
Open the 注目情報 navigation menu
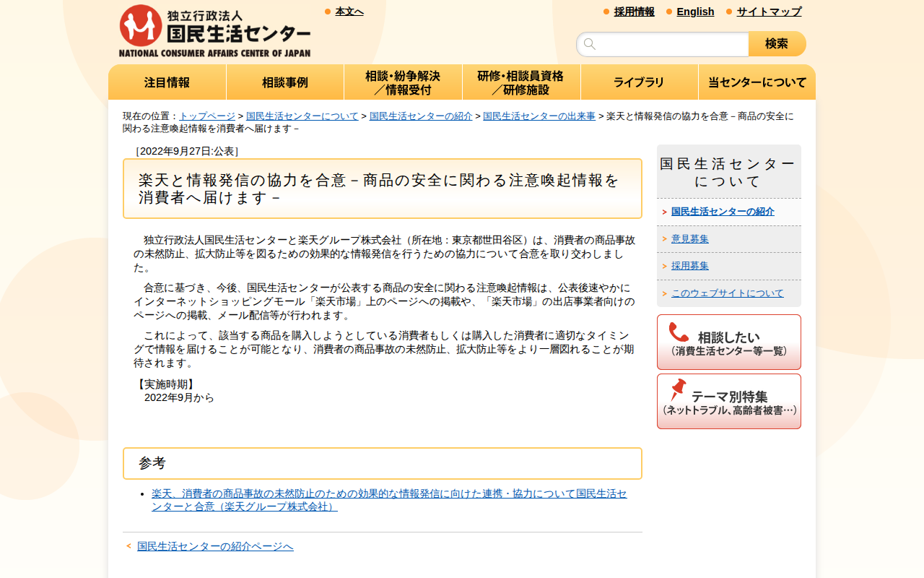[167, 82]
